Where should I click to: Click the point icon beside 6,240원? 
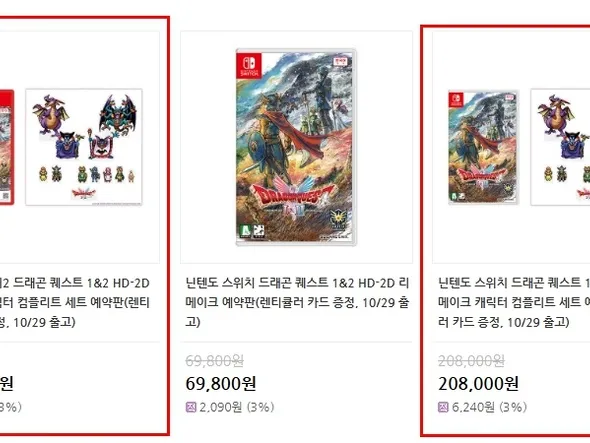pos(443,407)
